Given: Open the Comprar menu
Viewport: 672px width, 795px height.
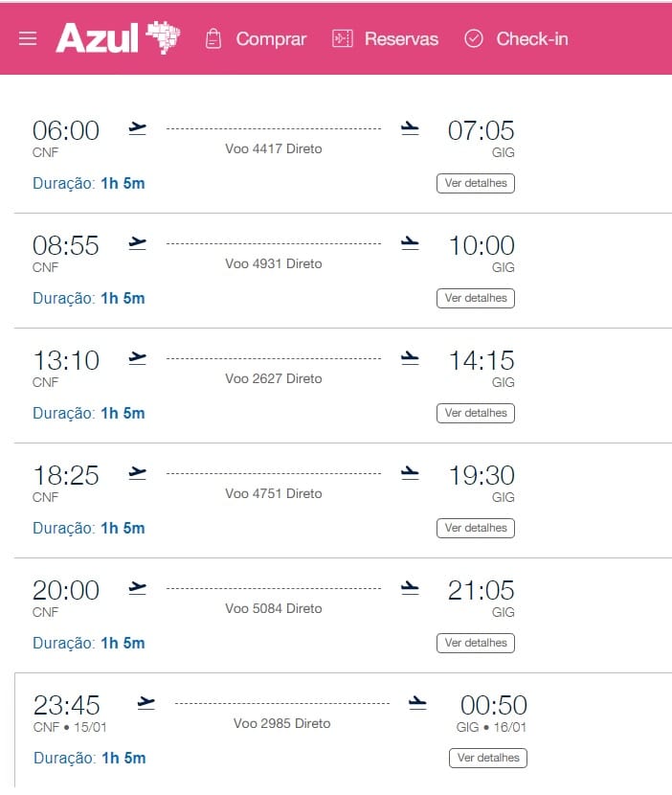Looking at the screenshot, I should click(271, 39).
